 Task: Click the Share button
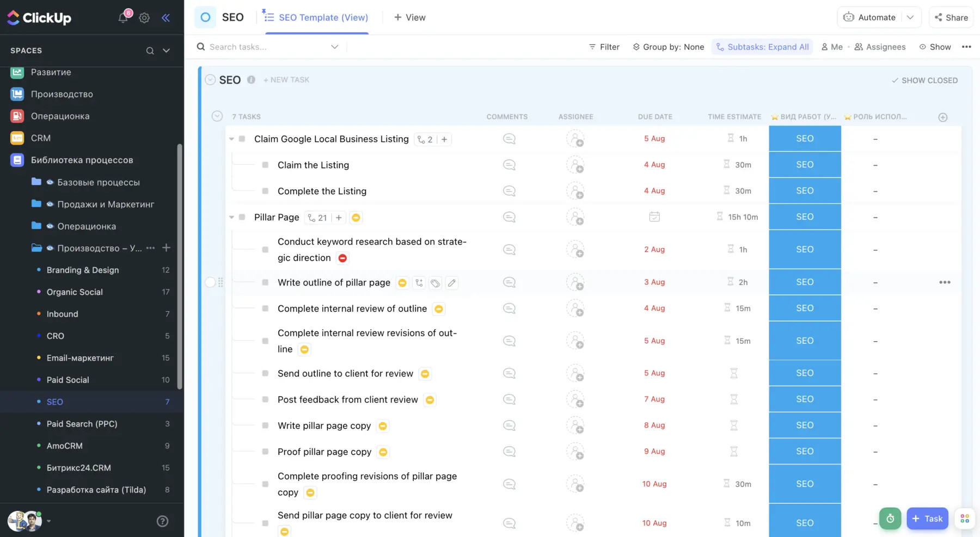coord(951,17)
